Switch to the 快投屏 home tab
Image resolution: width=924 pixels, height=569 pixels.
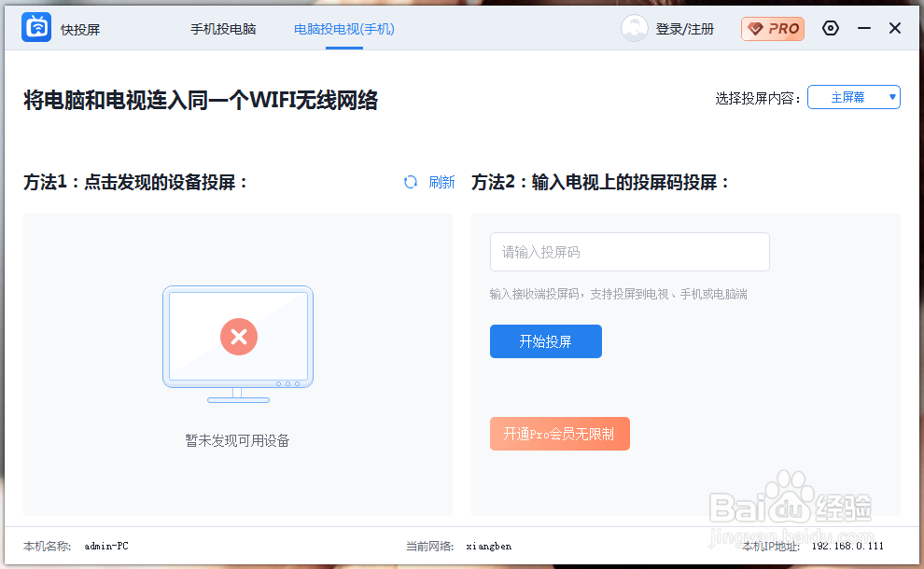[79, 29]
